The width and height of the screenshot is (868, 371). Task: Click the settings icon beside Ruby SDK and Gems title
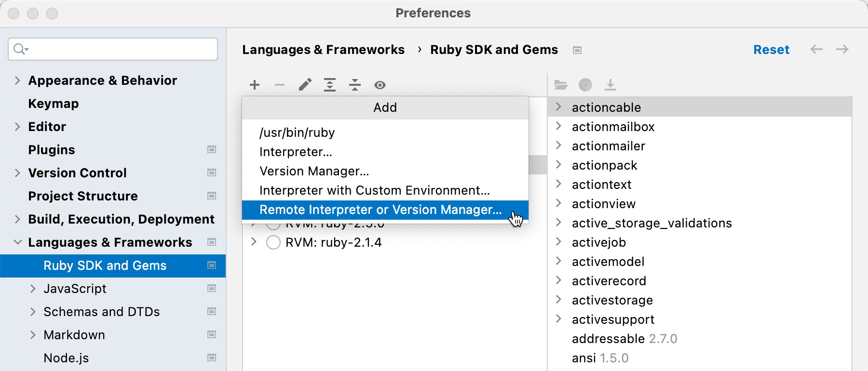(x=577, y=50)
